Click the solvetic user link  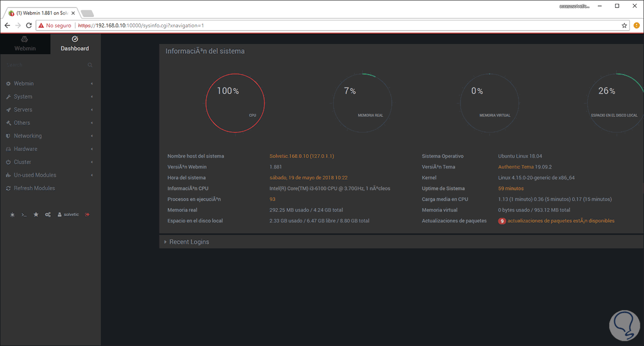tap(68, 215)
